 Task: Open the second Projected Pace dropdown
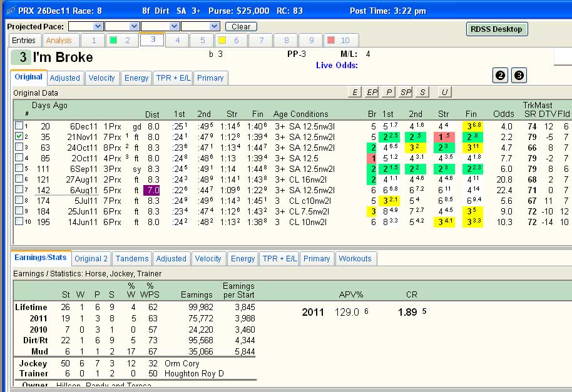[x=134, y=26]
